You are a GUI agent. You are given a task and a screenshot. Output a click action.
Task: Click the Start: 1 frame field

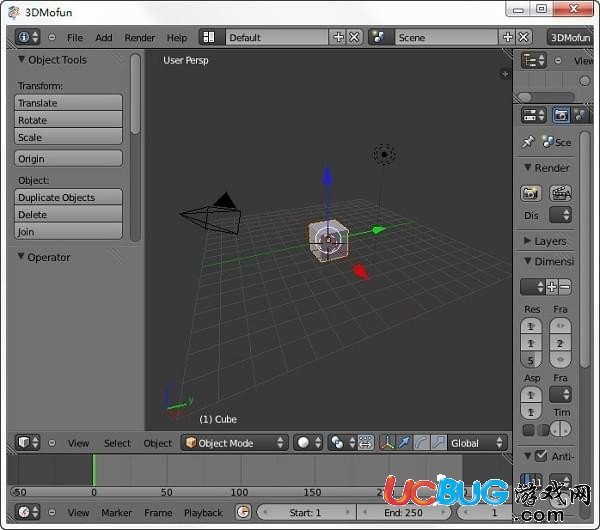307,512
